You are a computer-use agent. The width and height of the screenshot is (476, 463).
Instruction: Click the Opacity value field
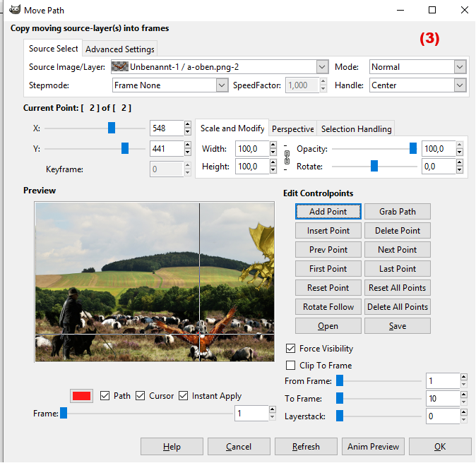tap(439, 149)
